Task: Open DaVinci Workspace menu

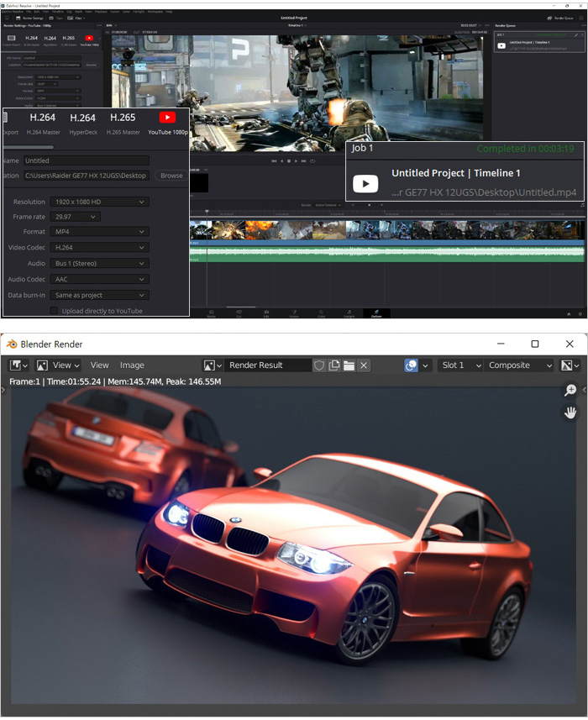Action: 155,12
